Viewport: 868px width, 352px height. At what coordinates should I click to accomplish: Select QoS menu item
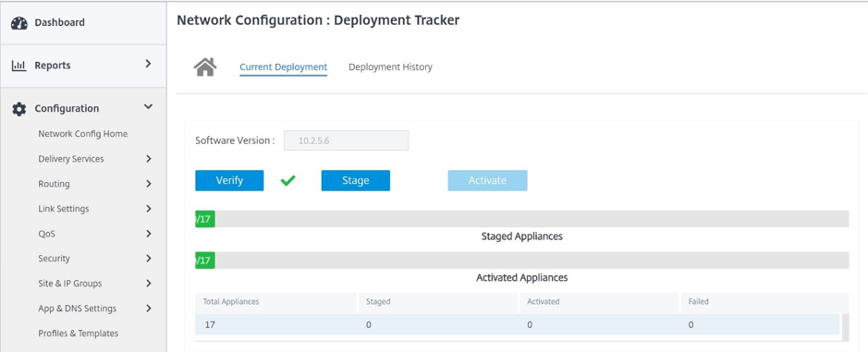46,234
